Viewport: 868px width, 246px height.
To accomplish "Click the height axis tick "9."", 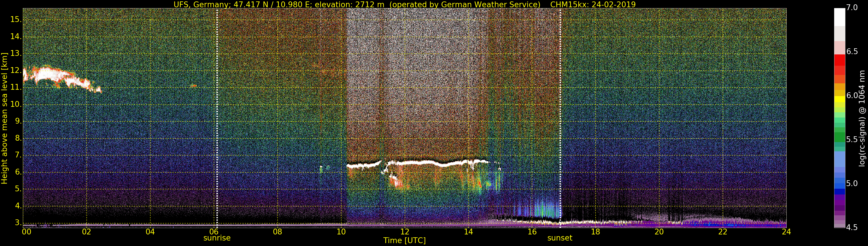I will point(18,121).
